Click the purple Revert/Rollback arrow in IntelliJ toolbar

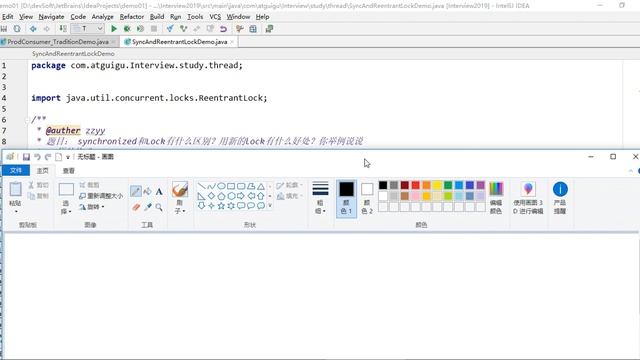(223, 29)
